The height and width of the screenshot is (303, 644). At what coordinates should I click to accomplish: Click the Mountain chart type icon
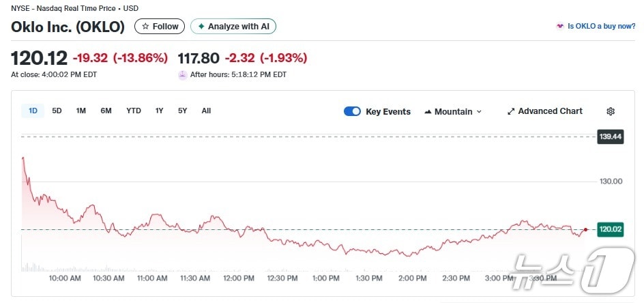point(428,111)
